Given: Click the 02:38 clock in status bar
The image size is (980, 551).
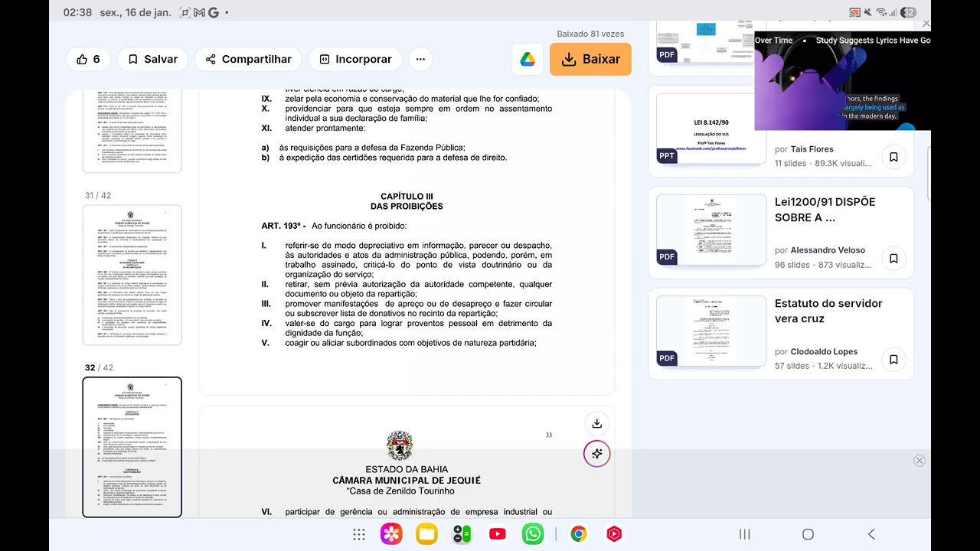Looking at the screenshot, I should pyautogui.click(x=77, y=12).
